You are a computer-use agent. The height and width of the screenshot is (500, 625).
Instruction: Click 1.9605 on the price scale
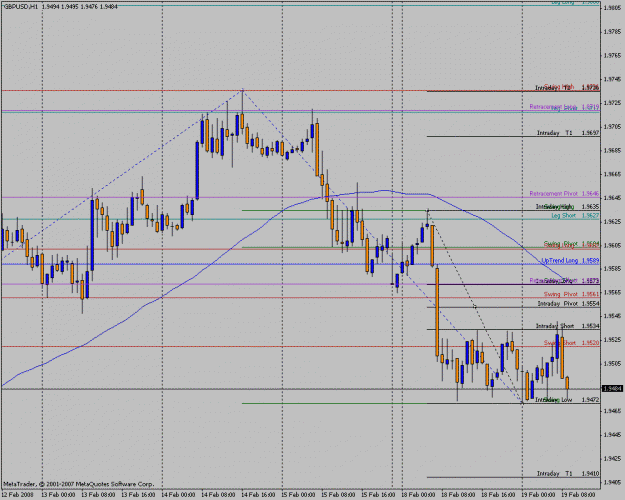click(613, 245)
